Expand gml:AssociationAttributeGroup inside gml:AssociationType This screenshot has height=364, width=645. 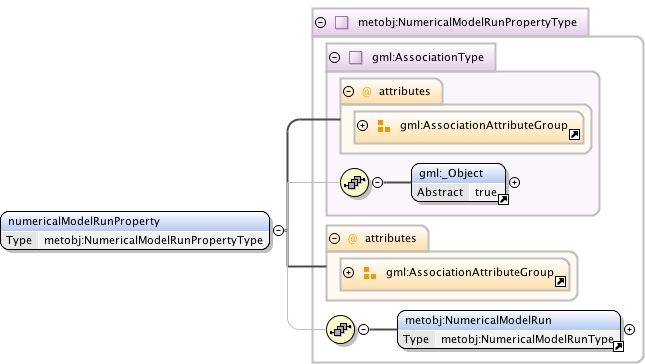(x=362, y=125)
